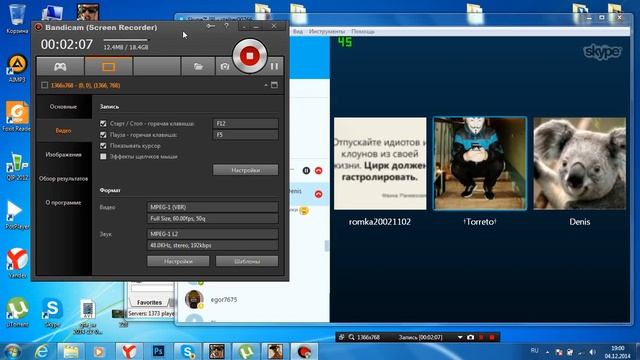
Task: Open dropdown arrow on Bandicam mini recording bar
Action: pyautogui.click(x=460, y=338)
